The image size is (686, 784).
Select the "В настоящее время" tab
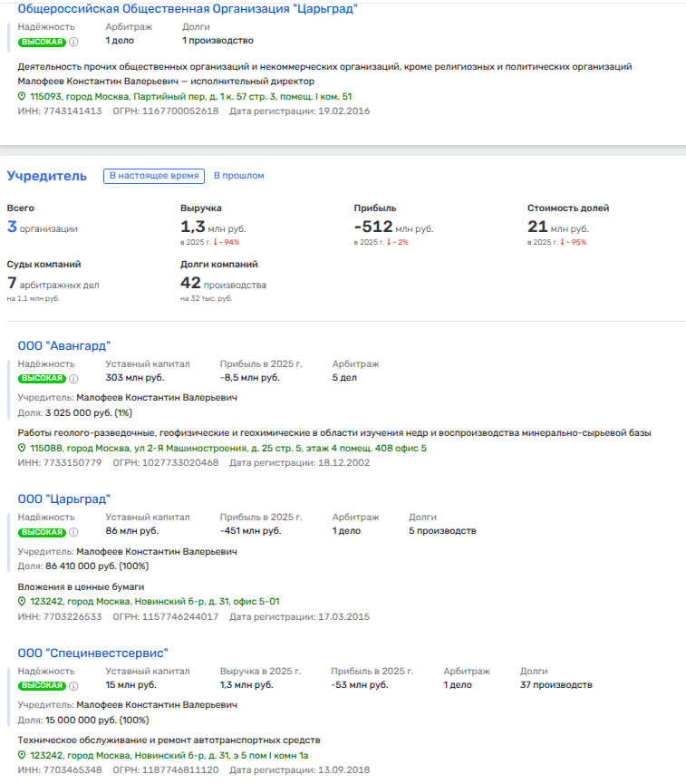point(151,176)
